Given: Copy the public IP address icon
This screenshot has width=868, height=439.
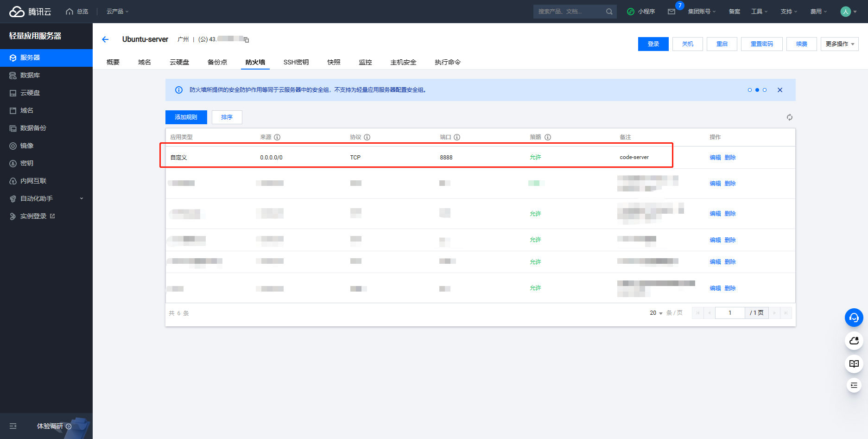Looking at the screenshot, I should coord(247,40).
